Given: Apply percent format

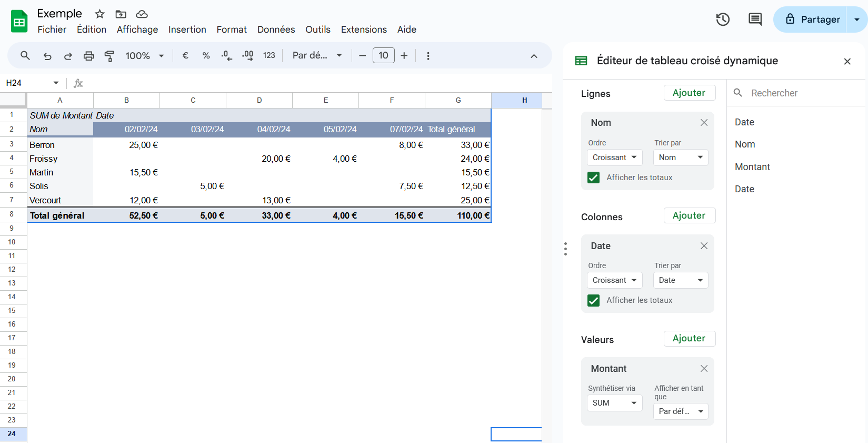Looking at the screenshot, I should tap(206, 55).
